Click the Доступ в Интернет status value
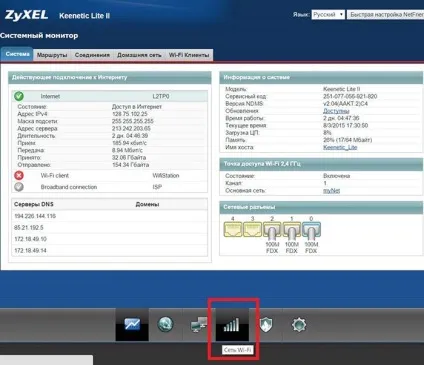424x365 pixels. [x=137, y=107]
